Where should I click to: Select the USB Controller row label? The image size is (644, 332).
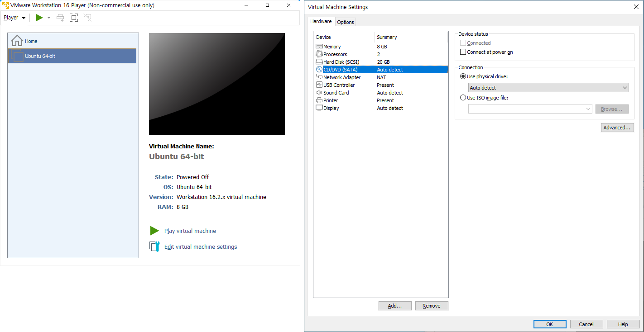coord(339,85)
